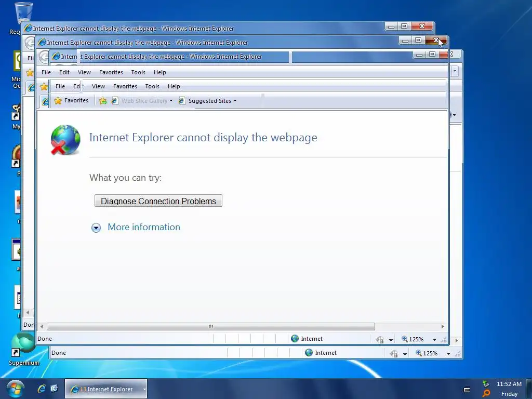The image size is (532, 399).
Task: Click the quick launch icon right of the IE icon
Action: [x=54, y=389]
